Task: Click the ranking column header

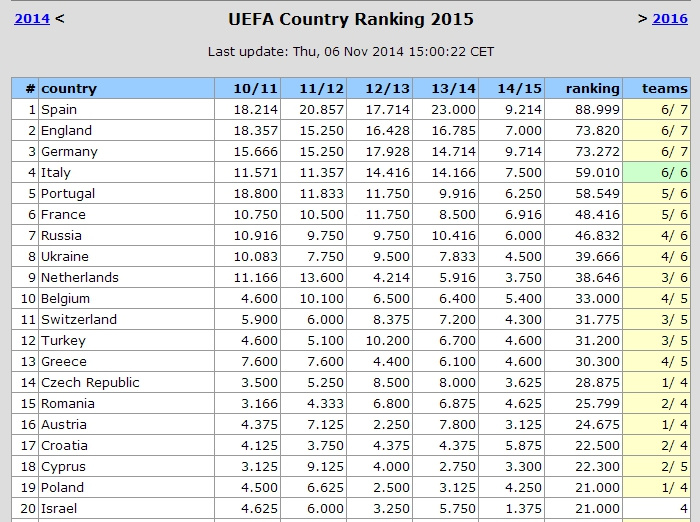Action: (x=592, y=88)
